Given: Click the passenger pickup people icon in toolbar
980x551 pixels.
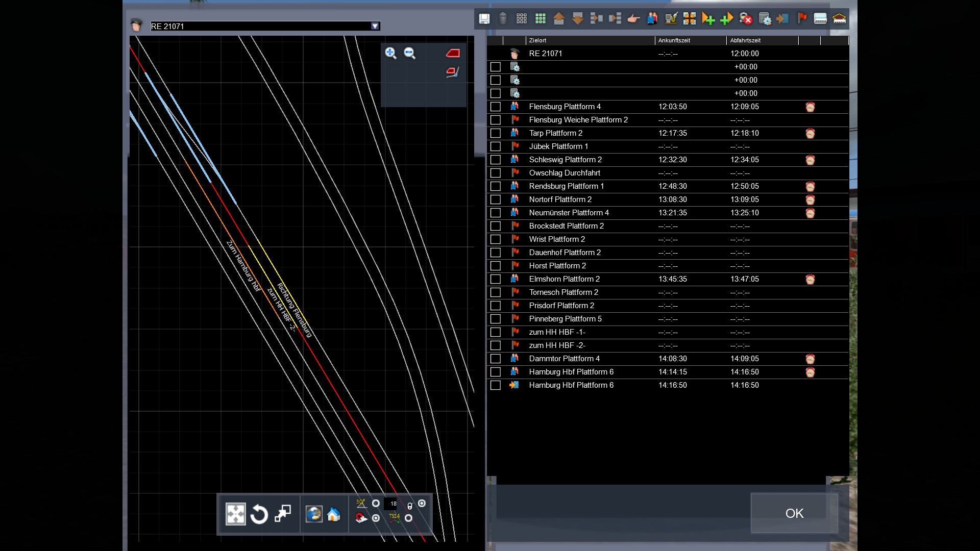Looking at the screenshot, I should coord(652,19).
